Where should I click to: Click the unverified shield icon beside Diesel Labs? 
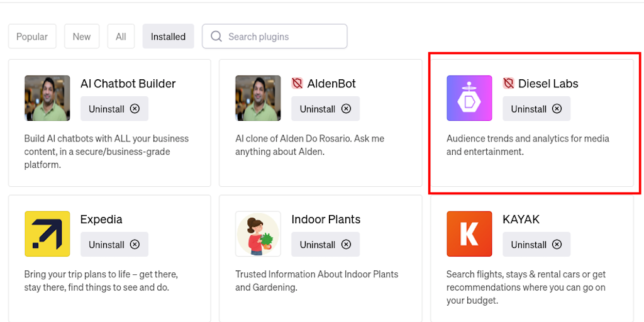[509, 84]
